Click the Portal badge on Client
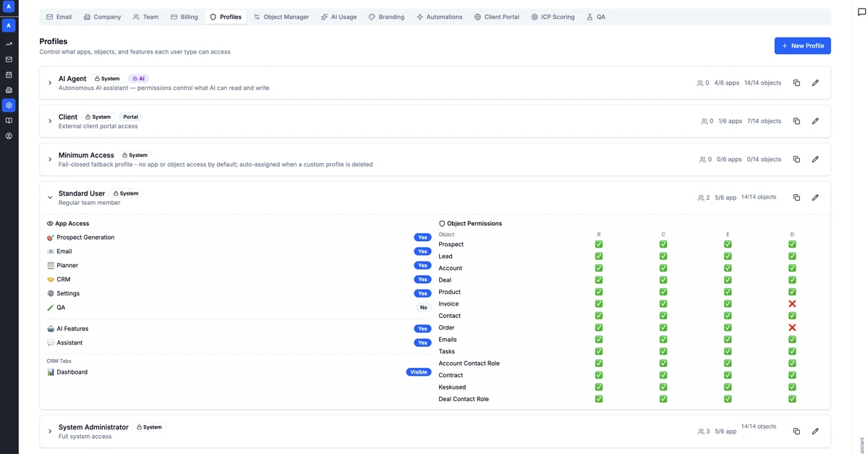Screen dimensions: 868x454 (x=130, y=117)
